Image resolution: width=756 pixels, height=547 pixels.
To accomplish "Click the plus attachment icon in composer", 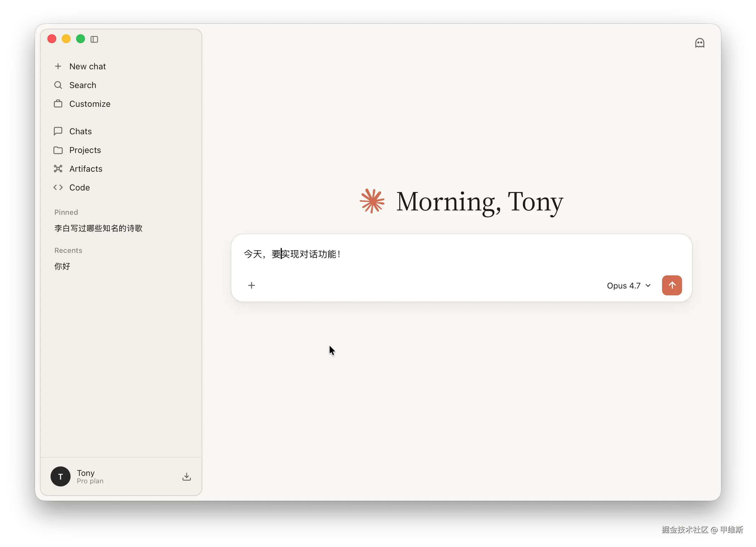I will [252, 285].
